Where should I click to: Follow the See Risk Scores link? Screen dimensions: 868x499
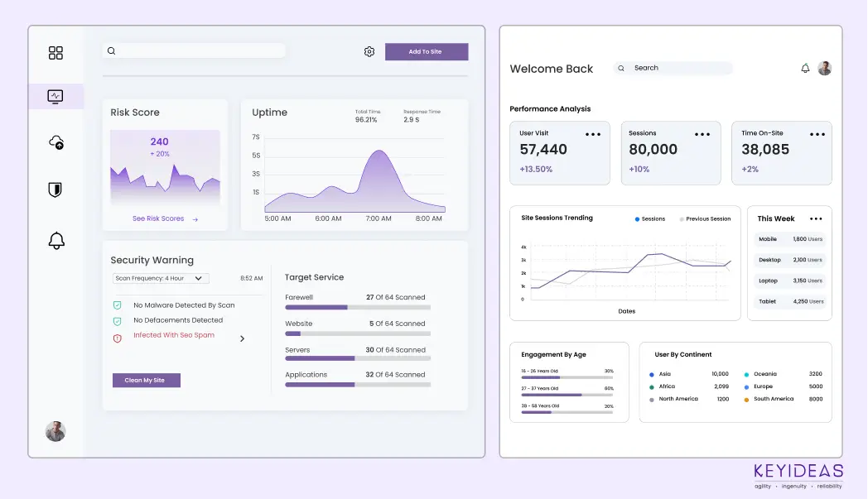click(165, 219)
